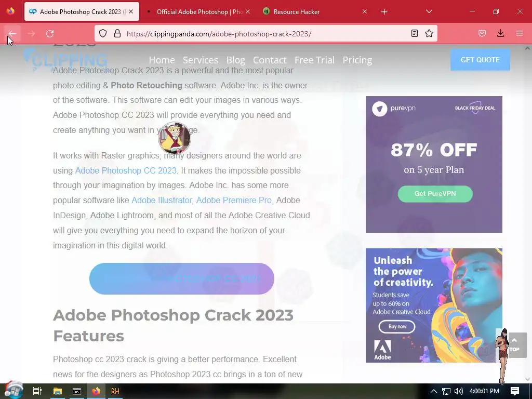Open the Services menu item

click(201, 60)
